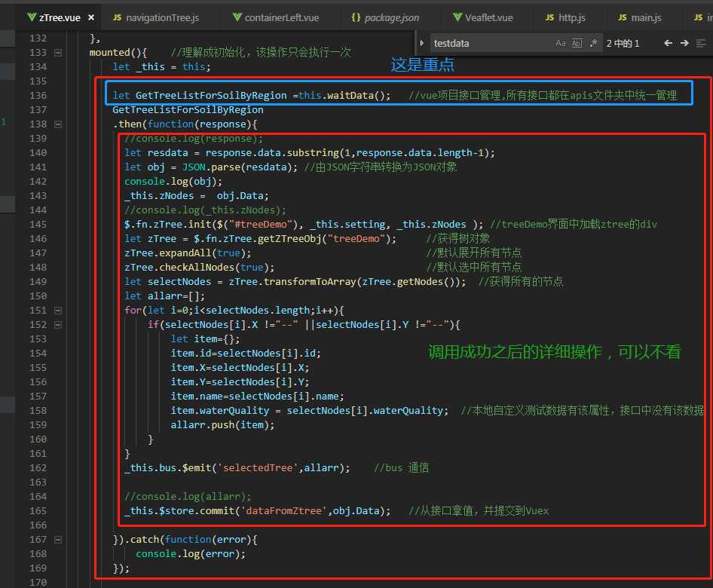Switch to the navigationTree.js tab
This screenshot has height=588, width=713.
(156, 18)
